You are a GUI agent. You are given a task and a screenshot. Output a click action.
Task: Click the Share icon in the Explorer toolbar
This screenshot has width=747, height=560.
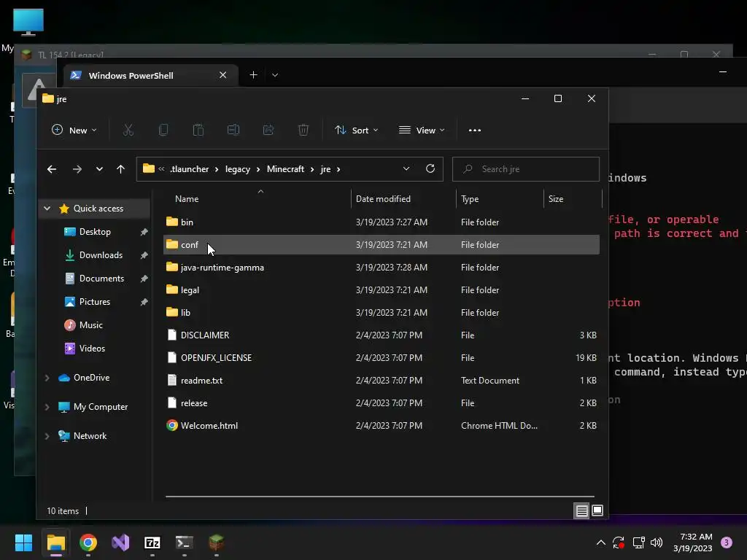pyautogui.click(x=268, y=130)
